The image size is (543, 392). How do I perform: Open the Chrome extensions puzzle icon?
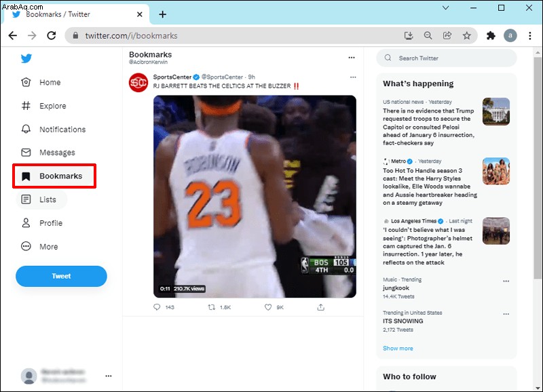tap(491, 35)
